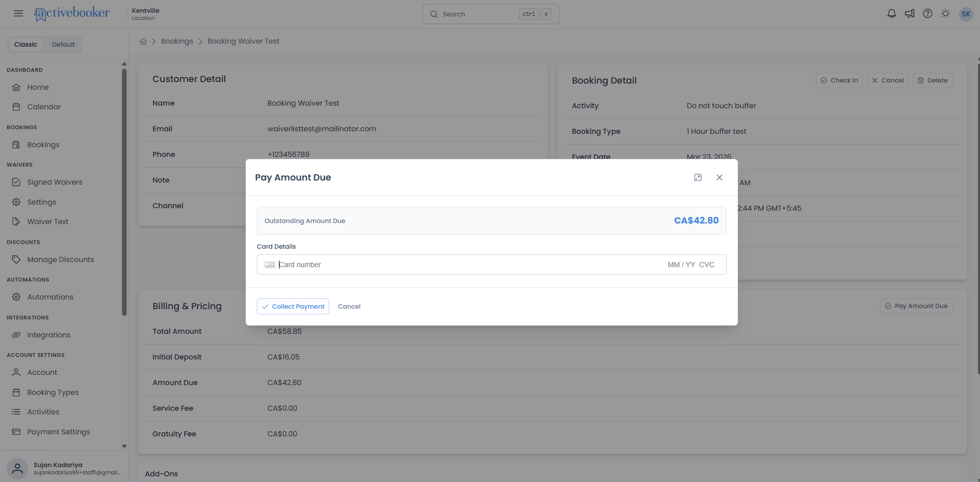Open Home in the sidebar
Screen dimensions: 980x482
(x=38, y=87)
